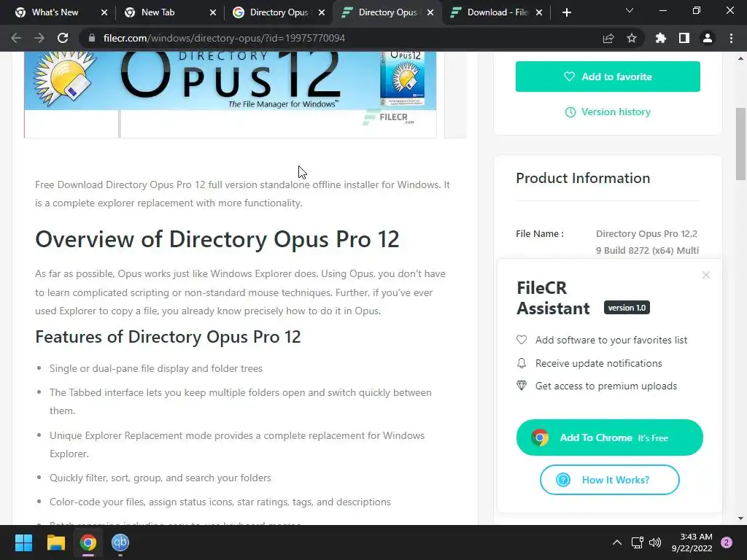Toggle the Chrome side panel
Viewport: 747px width, 560px height.
684,38
